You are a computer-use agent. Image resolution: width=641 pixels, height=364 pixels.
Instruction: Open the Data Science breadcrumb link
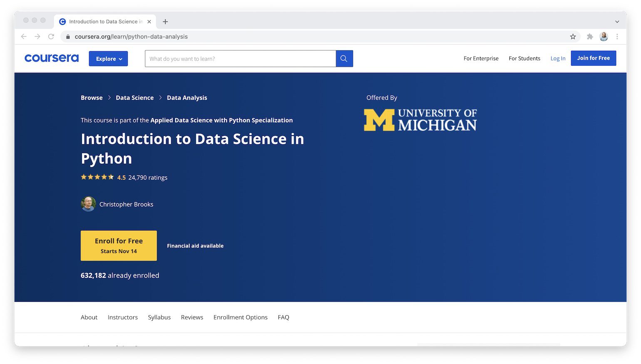134,97
